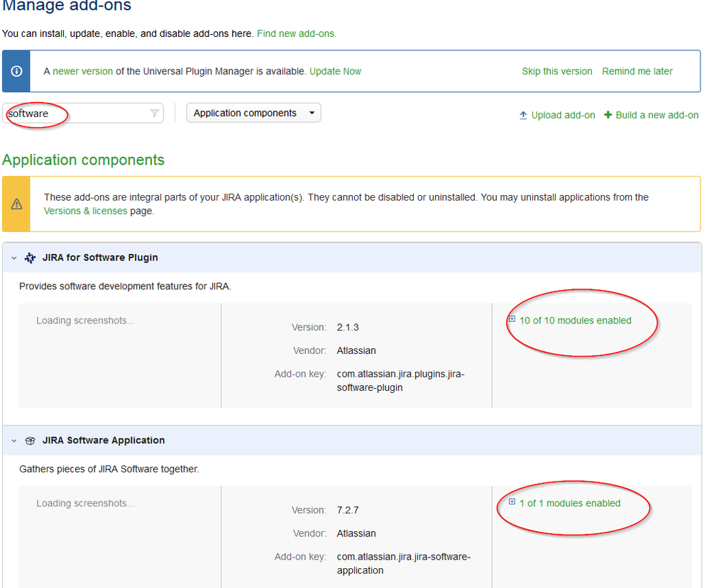The width and height of the screenshot is (709, 588).
Task: Click the Manage add-ons page heading
Action: pos(67,6)
